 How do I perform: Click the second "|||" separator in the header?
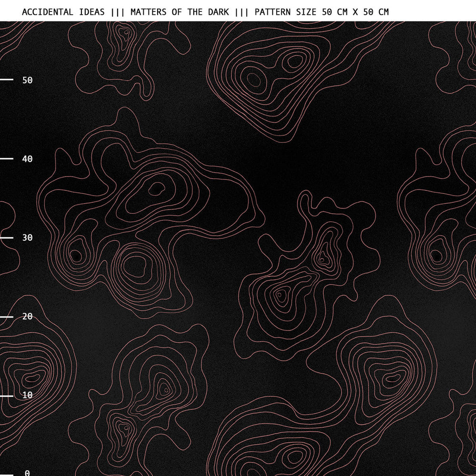pos(242,12)
